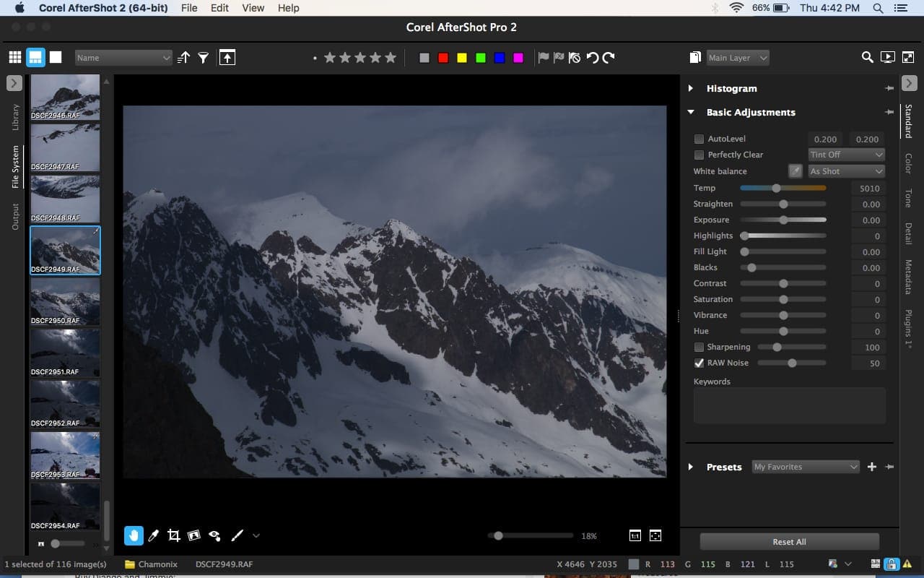Open the As Shot white balance dropdown
Viewport: 924px width, 578px height.
pos(846,171)
